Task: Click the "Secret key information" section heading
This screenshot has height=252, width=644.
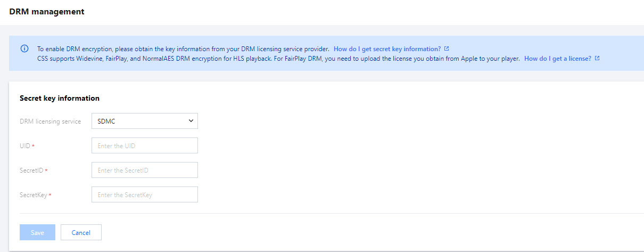Action: click(x=60, y=98)
